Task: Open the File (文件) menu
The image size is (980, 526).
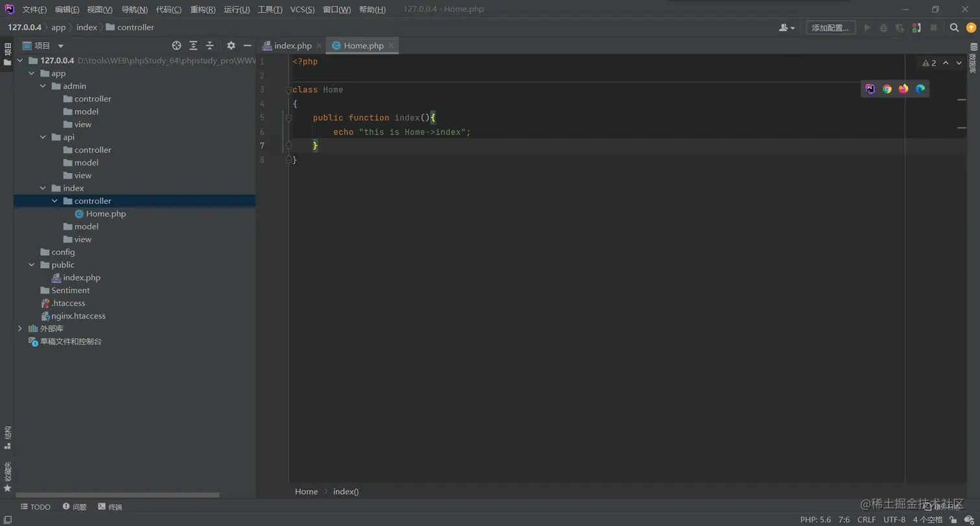Action: pos(34,10)
